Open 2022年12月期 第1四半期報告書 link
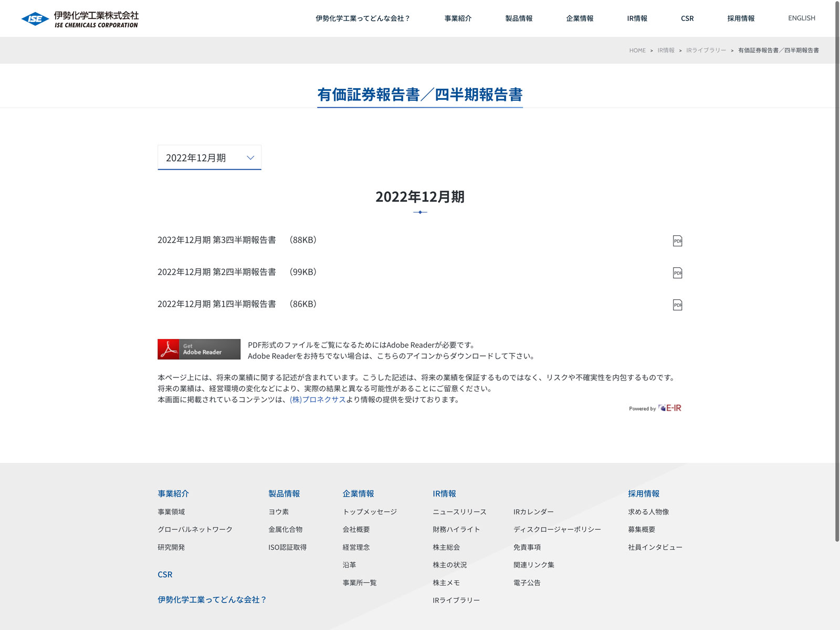 point(237,304)
